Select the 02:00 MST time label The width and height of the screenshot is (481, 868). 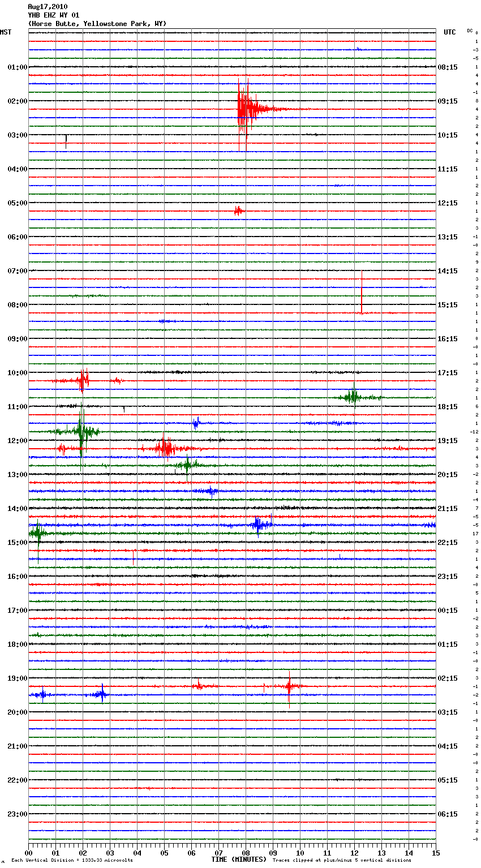(18, 101)
